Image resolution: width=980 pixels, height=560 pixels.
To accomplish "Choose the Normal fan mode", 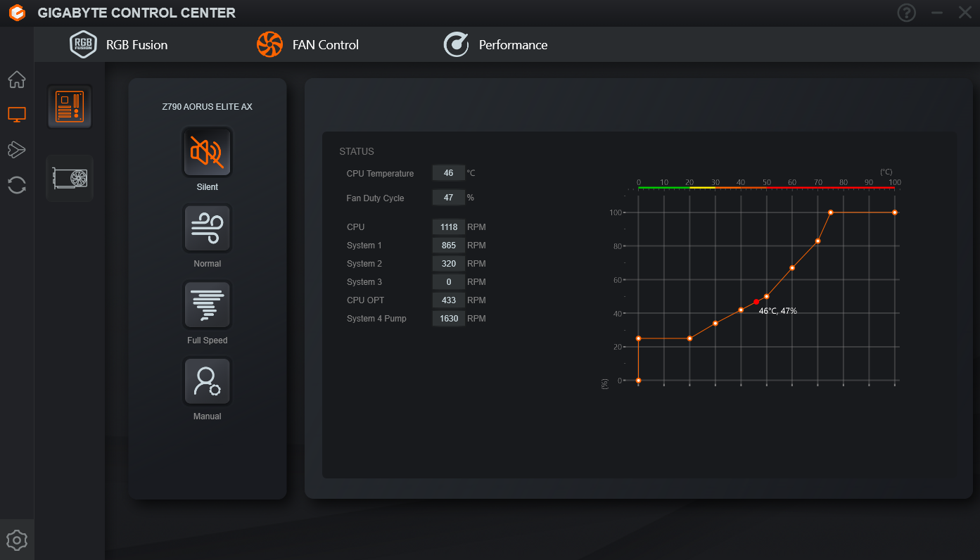I will click(207, 229).
